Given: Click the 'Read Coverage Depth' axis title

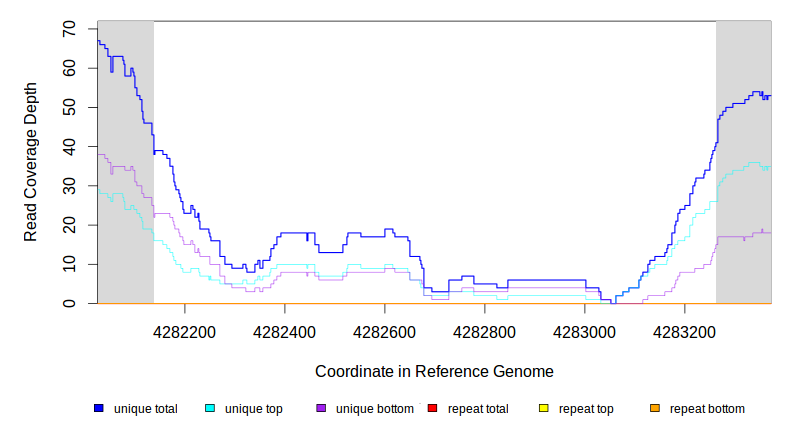Looking at the screenshot, I should (31, 162).
